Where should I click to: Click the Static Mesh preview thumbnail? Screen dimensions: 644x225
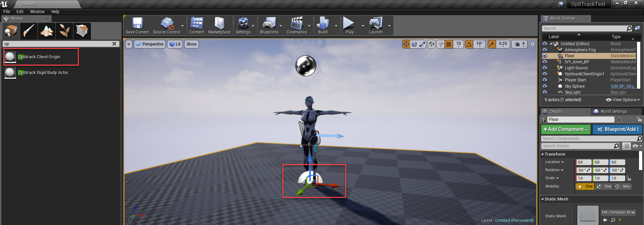point(588,215)
